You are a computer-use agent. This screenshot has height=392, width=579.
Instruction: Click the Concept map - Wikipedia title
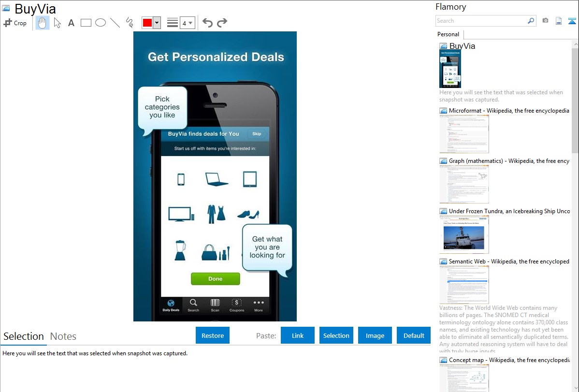point(509,360)
